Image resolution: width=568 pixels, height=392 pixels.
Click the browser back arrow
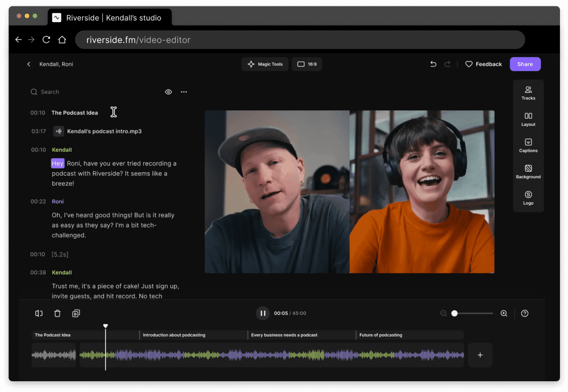click(x=18, y=39)
